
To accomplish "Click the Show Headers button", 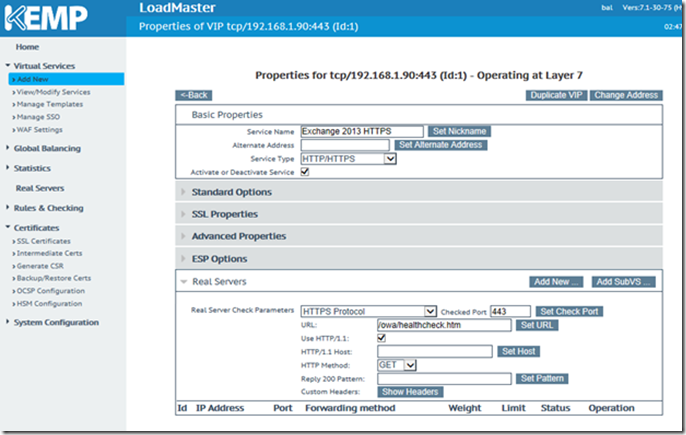I will [410, 392].
